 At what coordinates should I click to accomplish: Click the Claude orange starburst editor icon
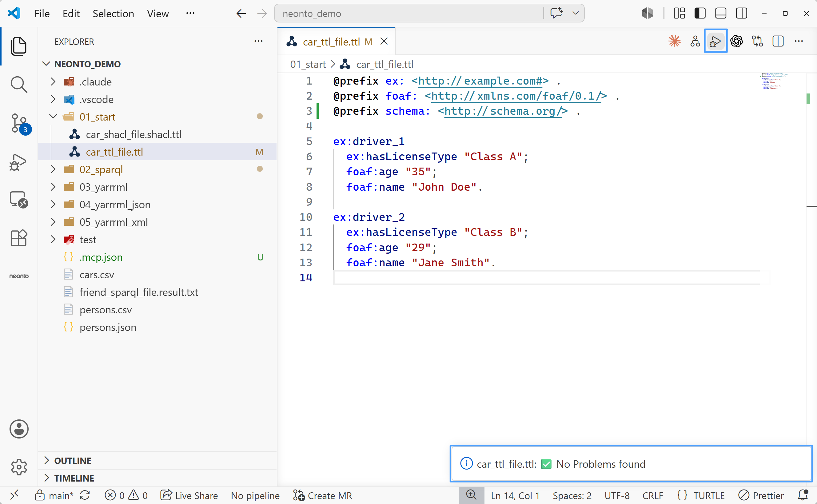point(674,41)
